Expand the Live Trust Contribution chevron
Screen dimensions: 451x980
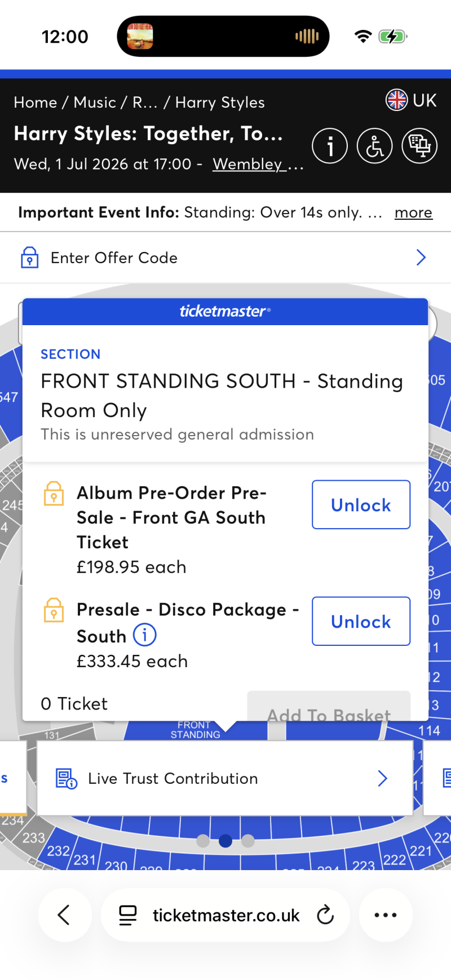[382, 778]
